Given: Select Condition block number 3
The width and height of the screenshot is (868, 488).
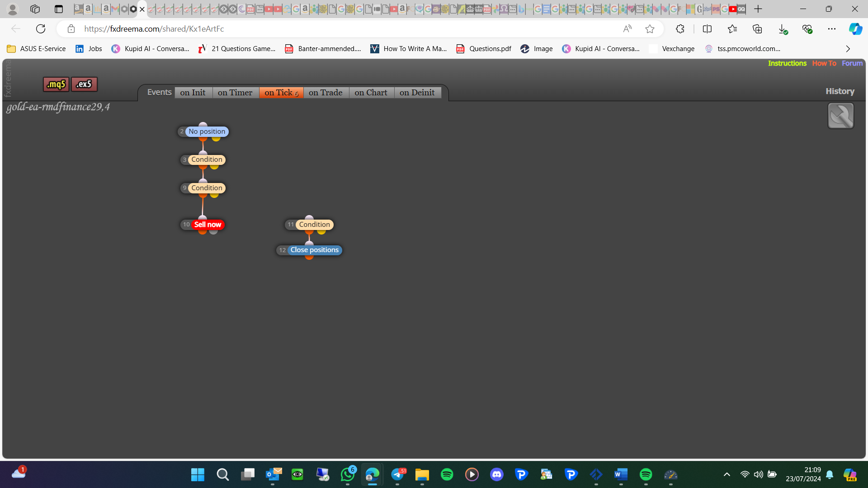Looking at the screenshot, I should click(x=207, y=160).
